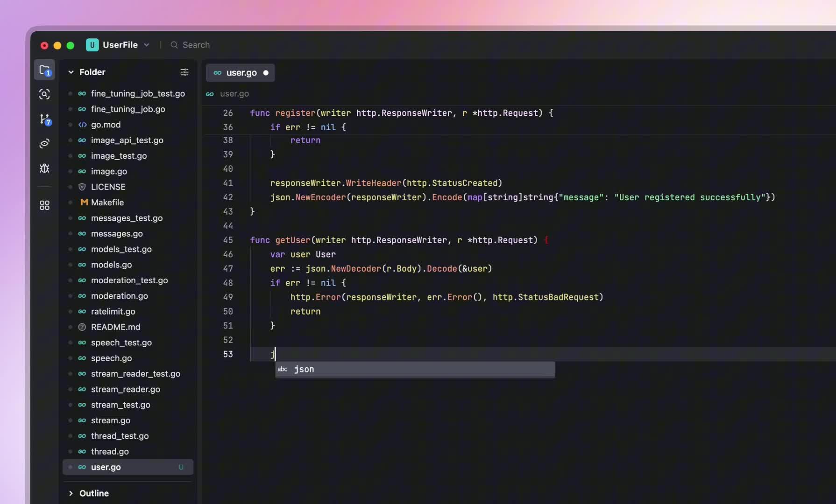836x504 pixels.
Task: Click the teal UserFile project icon
Action: click(x=92, y=45)
